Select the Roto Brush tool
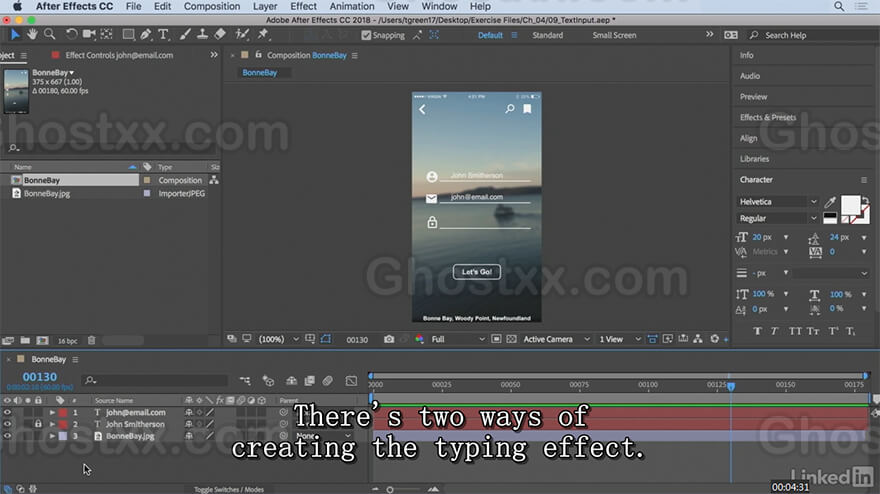 click(242, 35)
